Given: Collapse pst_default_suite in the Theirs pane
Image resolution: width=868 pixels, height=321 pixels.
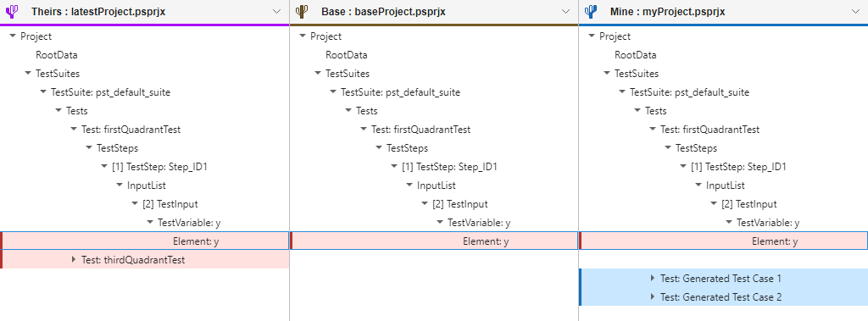Looking at the screenshot, I should coord(43,91).
